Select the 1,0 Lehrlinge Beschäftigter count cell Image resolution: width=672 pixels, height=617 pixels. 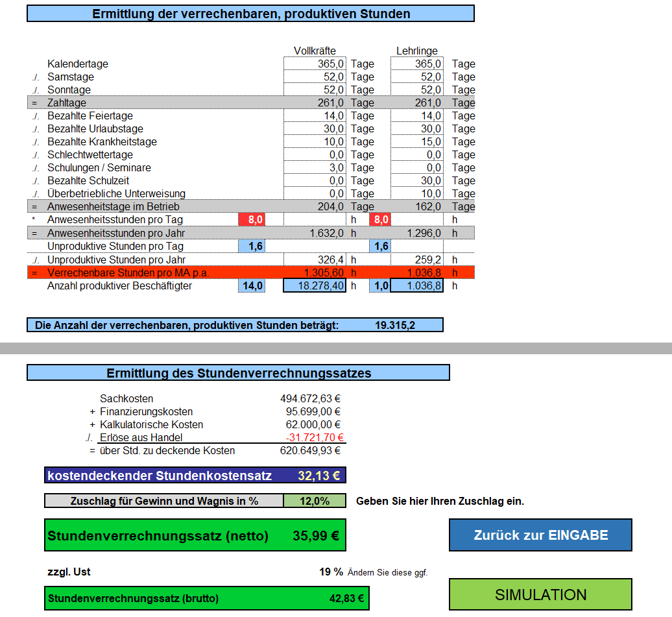click(x=380, y=285)
